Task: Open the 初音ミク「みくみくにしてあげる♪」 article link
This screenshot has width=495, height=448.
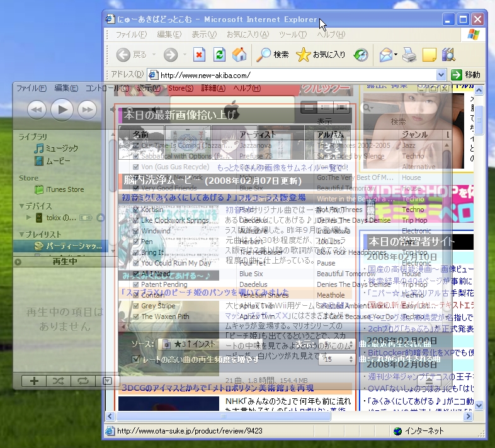Action: [213, 198]
